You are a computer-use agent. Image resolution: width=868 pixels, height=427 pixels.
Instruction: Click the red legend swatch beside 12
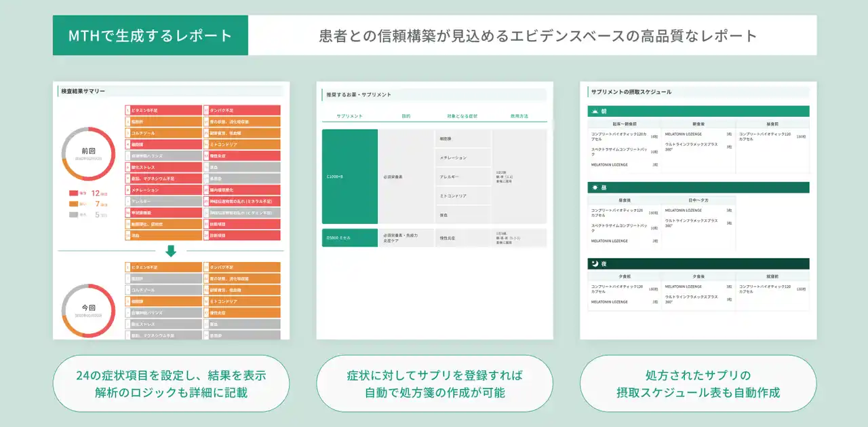coord(73,193)
